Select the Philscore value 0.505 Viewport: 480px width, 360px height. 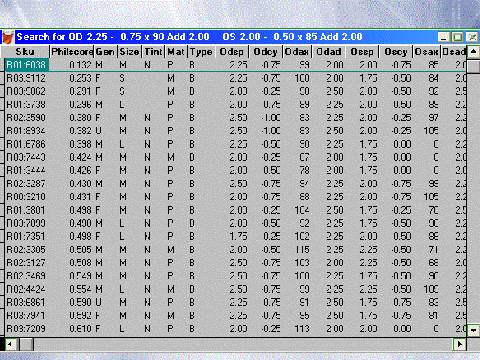point(80,250)
